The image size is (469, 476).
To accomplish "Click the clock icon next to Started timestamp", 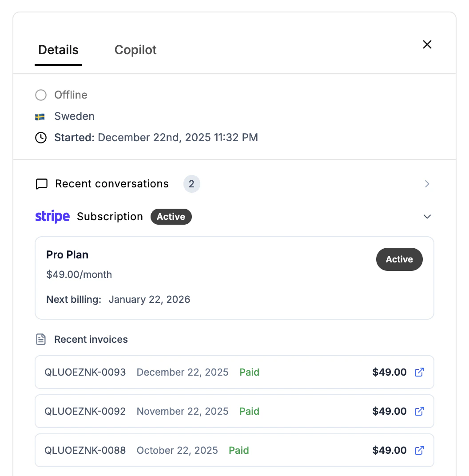I will (x=41, y=138).
